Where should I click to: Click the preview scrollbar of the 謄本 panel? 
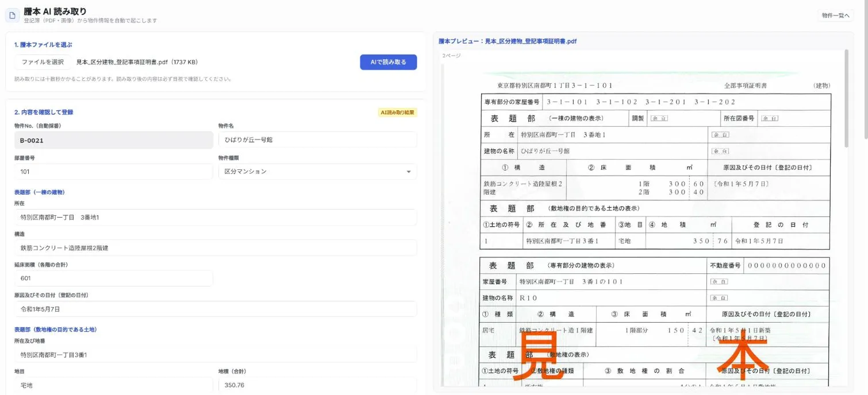pyautogui.click(x=847, y=98)
